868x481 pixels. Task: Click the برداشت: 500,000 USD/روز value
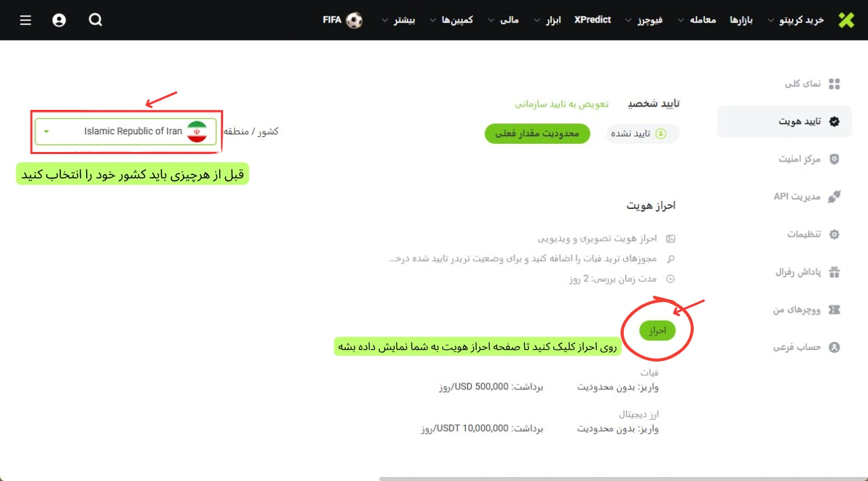pyautogui.click(x=491, y=387)
